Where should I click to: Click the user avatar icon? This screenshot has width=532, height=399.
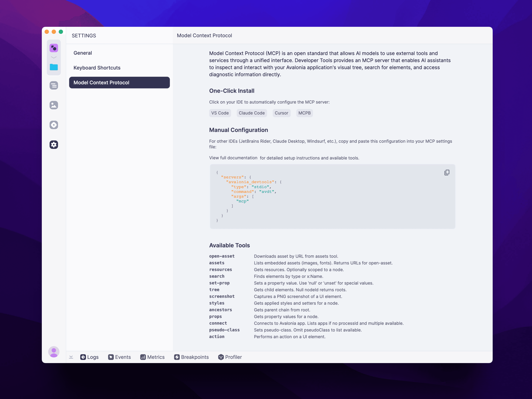coord(54,352)
